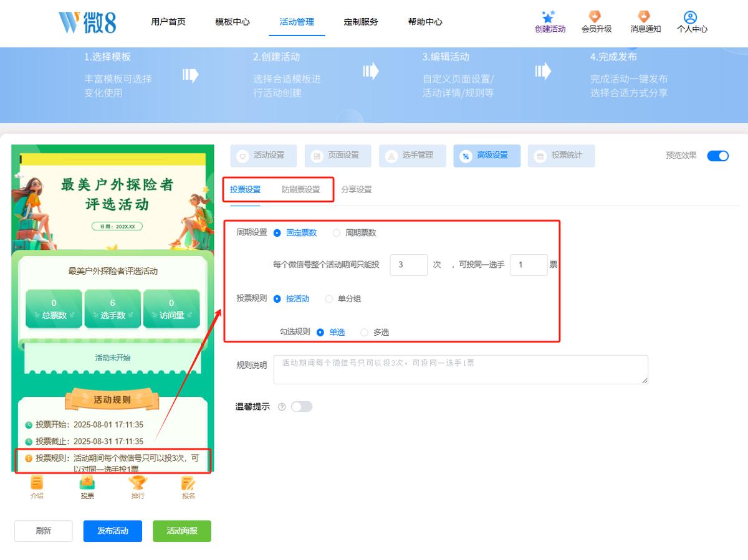This screenshot has width=748, height=560.
Task: Edit the votes per contestant field
Action: point(529,265)
